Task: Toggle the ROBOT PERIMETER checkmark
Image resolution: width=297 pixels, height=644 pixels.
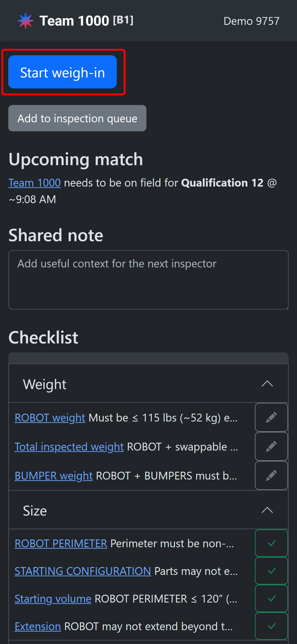Action: 271,543
